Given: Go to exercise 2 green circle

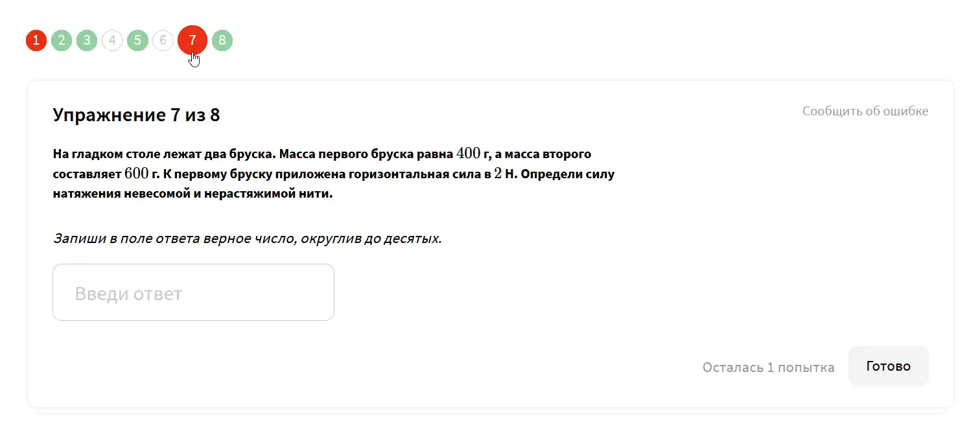Looking at the screenshot, I should 62,41.
